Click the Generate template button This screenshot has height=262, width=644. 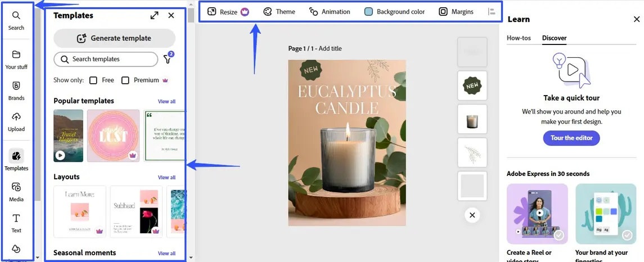tap(114, 38)
